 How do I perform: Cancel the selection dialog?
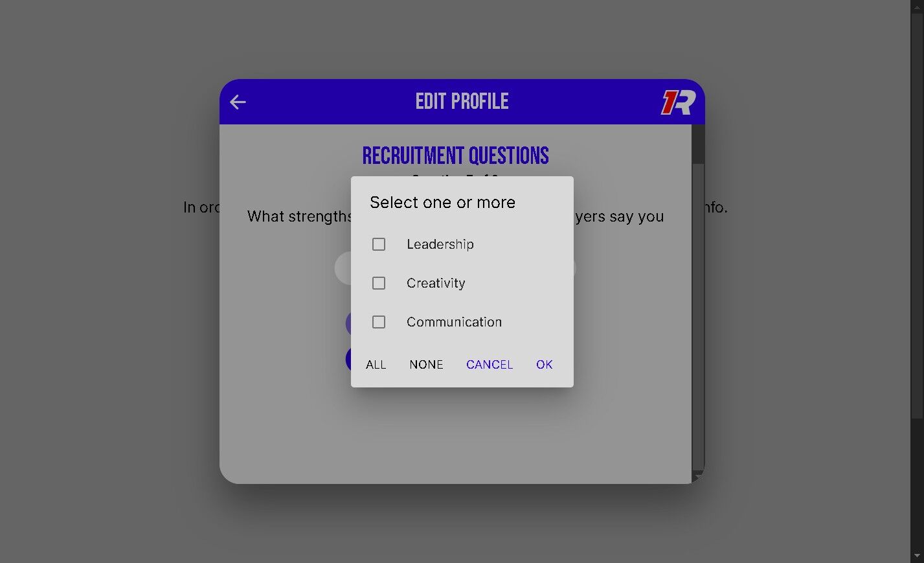[489, 365]
